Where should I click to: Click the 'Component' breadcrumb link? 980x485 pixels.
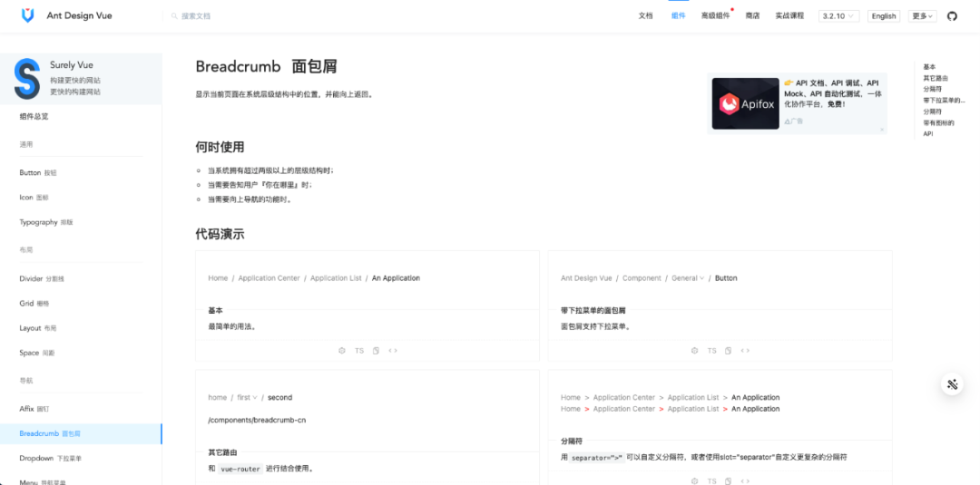point(642,277)
